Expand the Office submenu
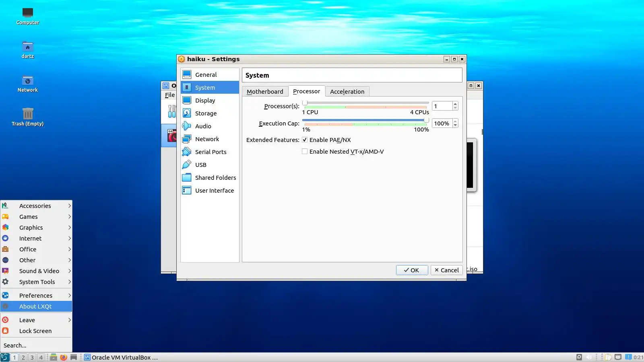Viewport: 644px width, 362px height. 36,249
